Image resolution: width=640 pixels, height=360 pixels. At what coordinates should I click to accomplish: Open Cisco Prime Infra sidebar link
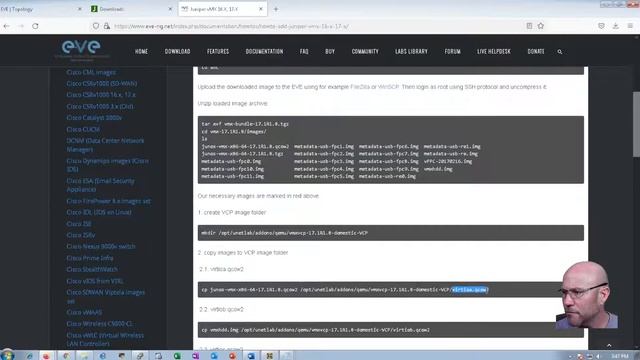(x=90, y=258)
